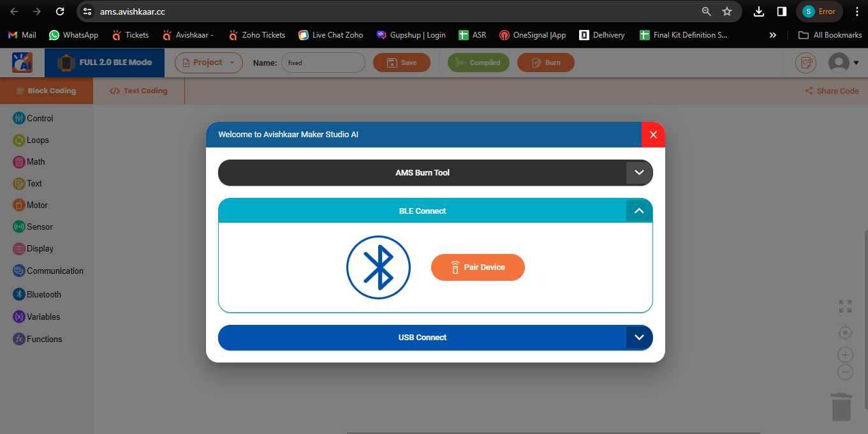Show more bookmarks with double chevron
868x434 pixels.
click(773, 35)
